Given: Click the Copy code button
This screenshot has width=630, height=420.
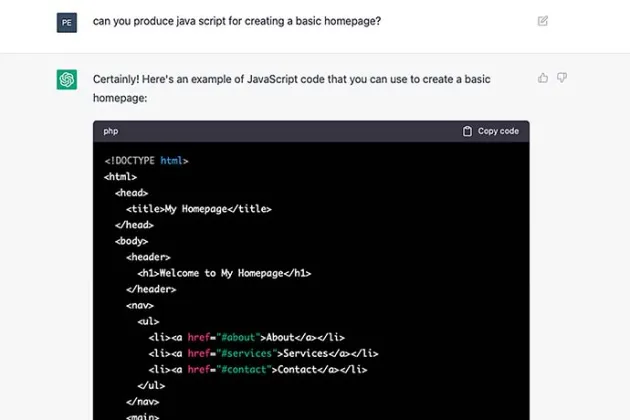Looking at the screenshot, I should click(x=491, y=131).
